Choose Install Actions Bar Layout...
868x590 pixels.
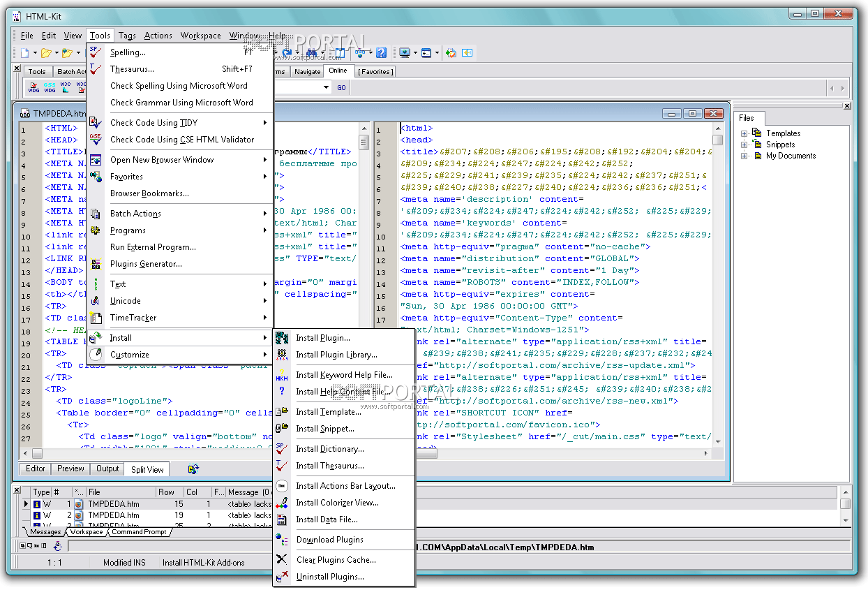345,486
